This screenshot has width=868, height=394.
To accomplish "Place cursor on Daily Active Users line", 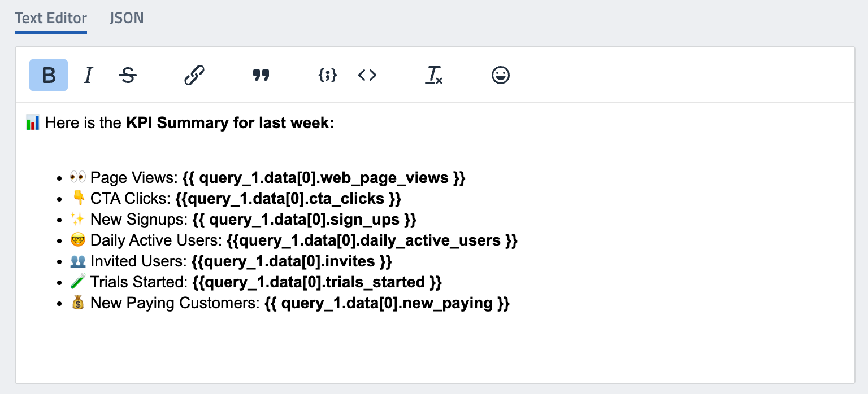I will coord(156,240).
